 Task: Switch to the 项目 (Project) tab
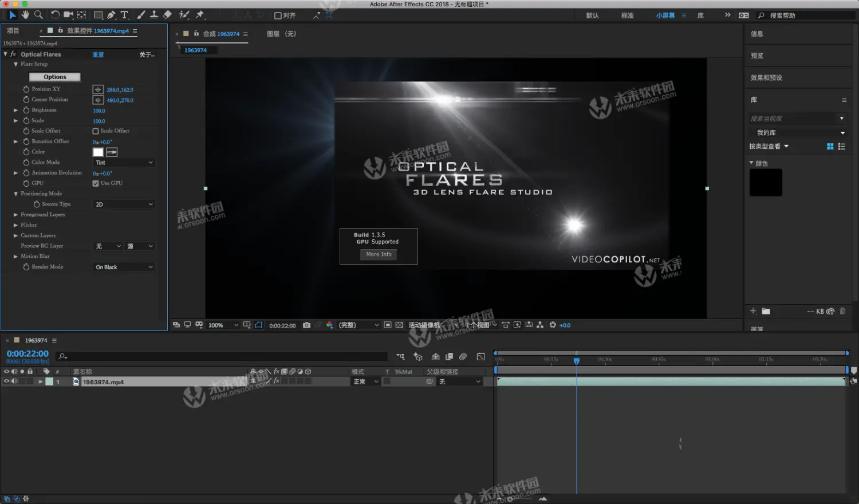pos(13,31)
